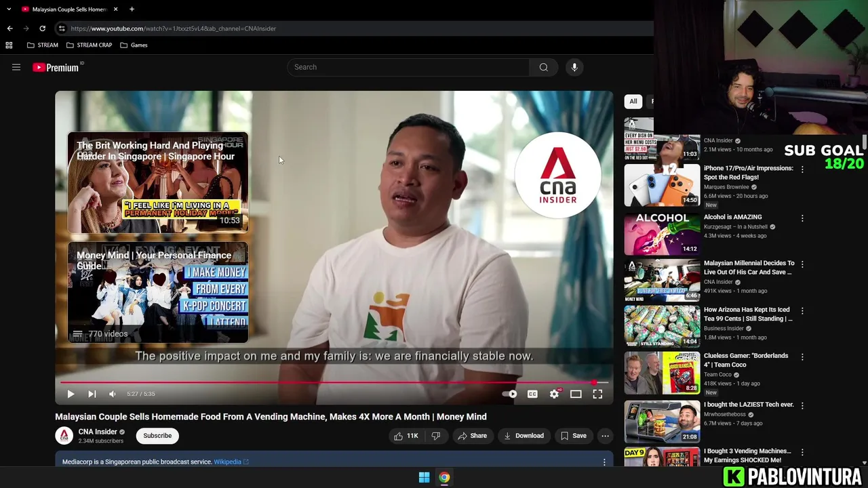Open iPhone 17/Pro/Air Impressions video
This screenshot has width=868, height=488.
point(749,172)
